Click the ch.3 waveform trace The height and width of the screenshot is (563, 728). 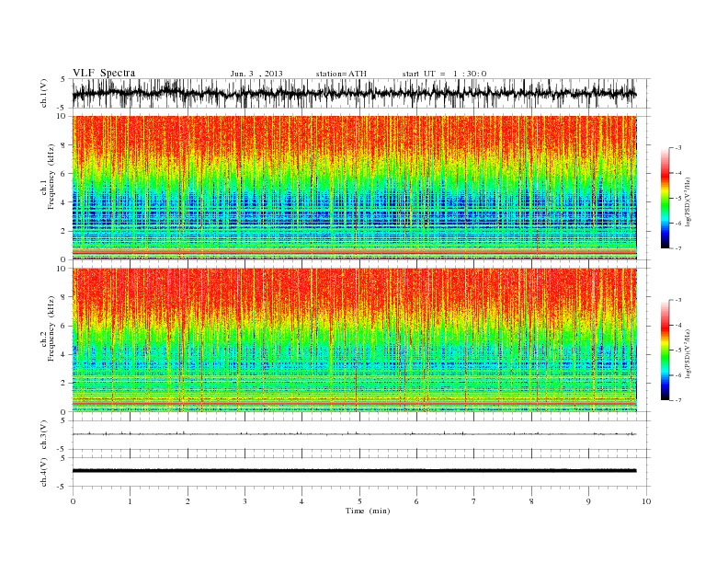pos(354,434)
